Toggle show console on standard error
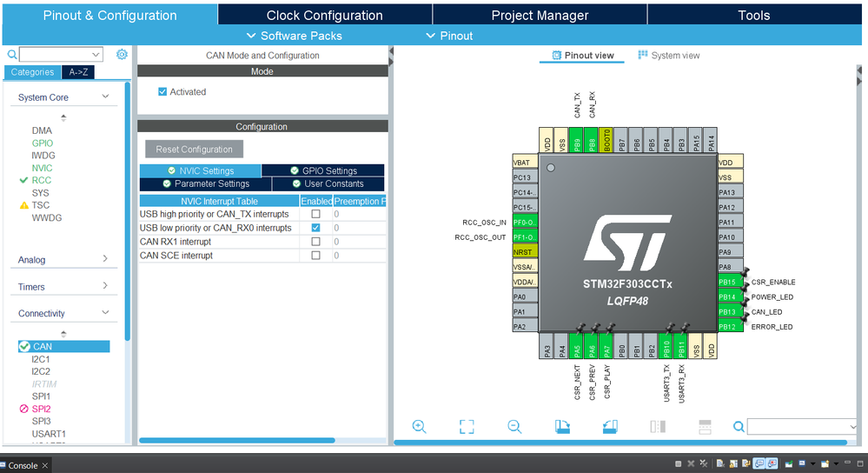 click(x=772, y=463)
